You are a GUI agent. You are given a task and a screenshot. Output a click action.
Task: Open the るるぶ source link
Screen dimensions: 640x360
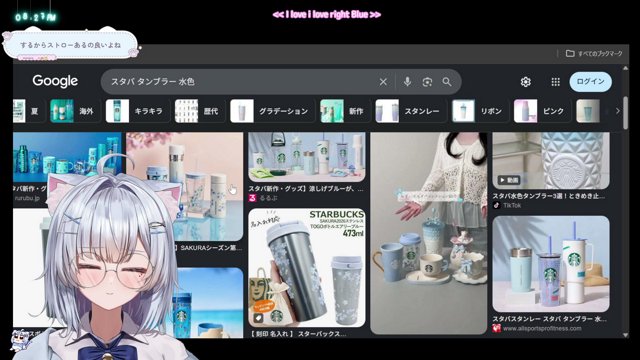point(264,198)
